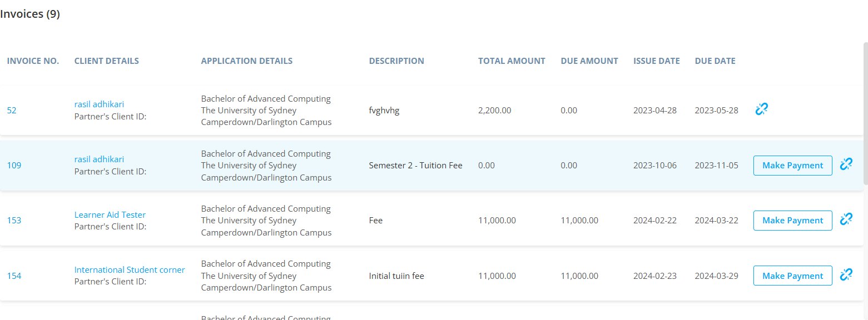The image size is (868, 320).
Task: Open rasil adhikari client on invoice 52
Action: tap(100, 104)
